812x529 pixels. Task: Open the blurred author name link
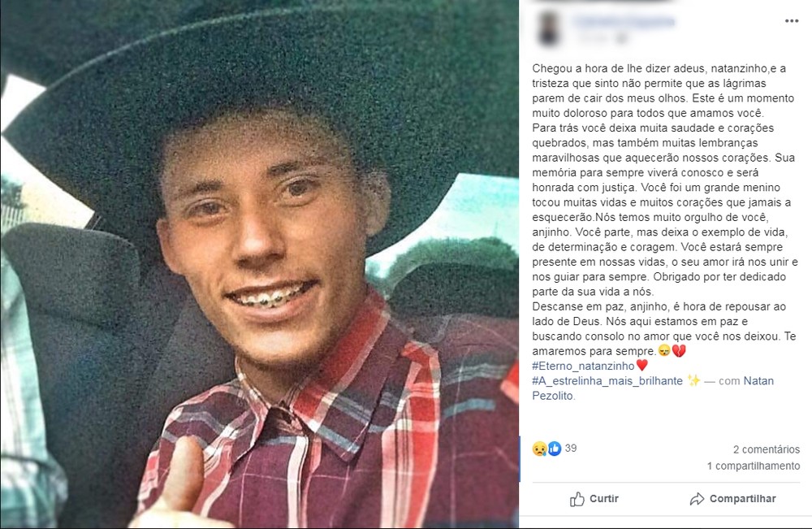click(x=624, y=22)
